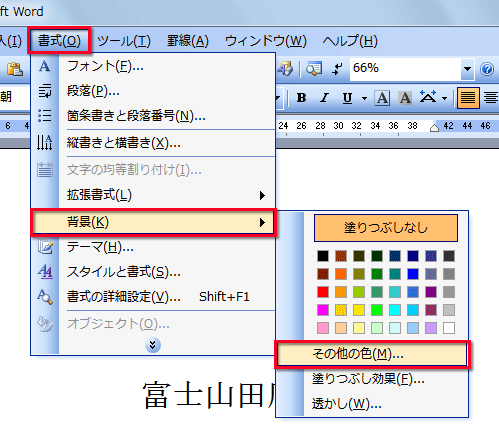The height and width of the screenshot is (428, 499).
Task: Click the styles AA icon in menu
Action: [45, 272]
